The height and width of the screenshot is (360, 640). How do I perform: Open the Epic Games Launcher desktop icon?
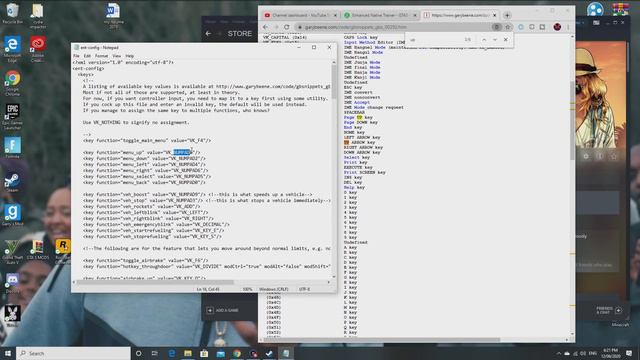[12, 117]
